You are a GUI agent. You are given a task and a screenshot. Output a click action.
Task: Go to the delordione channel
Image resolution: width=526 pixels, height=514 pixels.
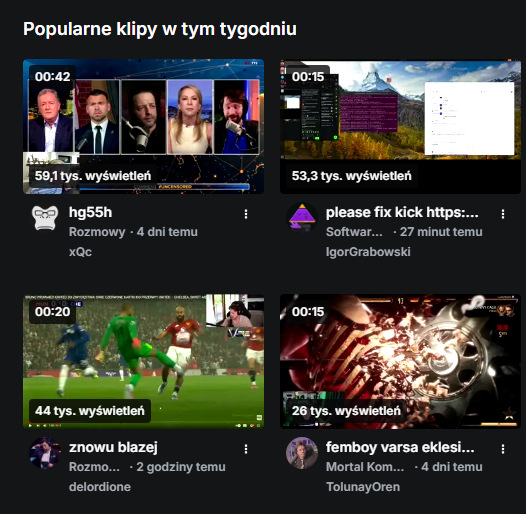click(100, 486)
